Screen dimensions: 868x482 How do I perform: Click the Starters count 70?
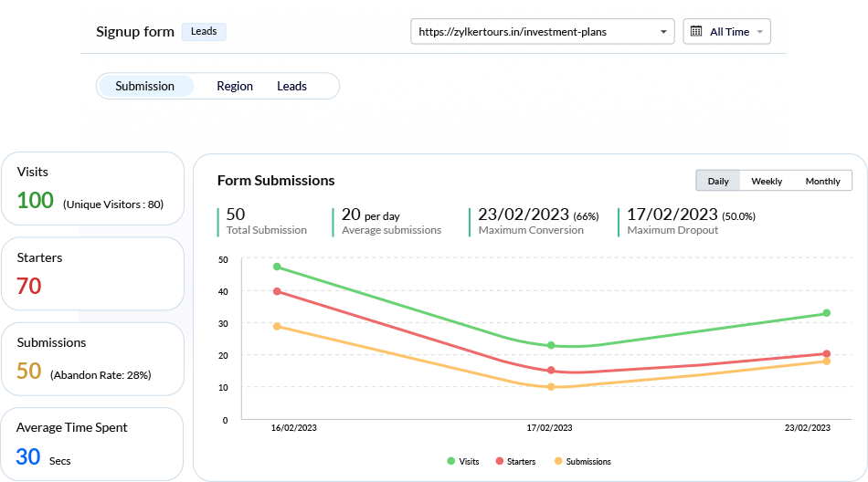coord(29,286)
